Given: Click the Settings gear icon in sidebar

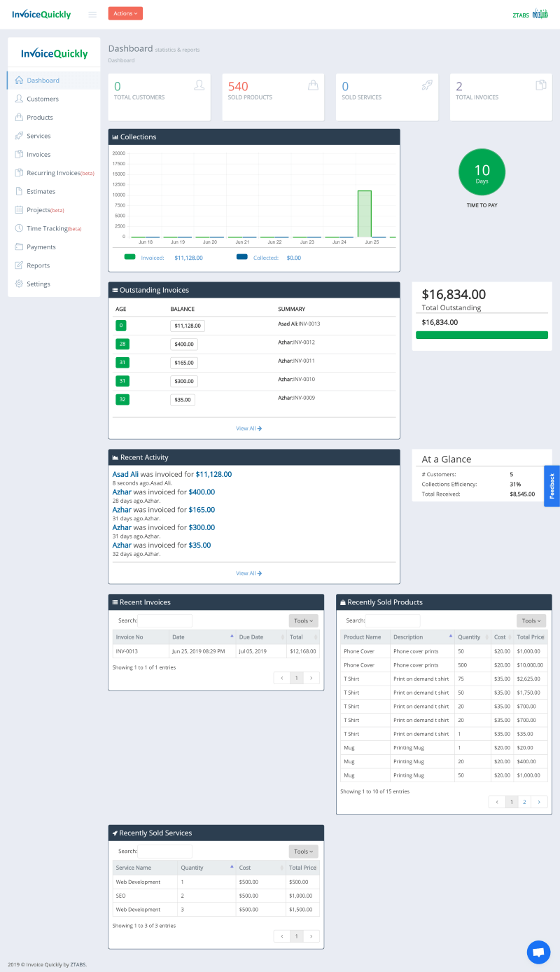Looking at the screenshot, I should [20, 284].
